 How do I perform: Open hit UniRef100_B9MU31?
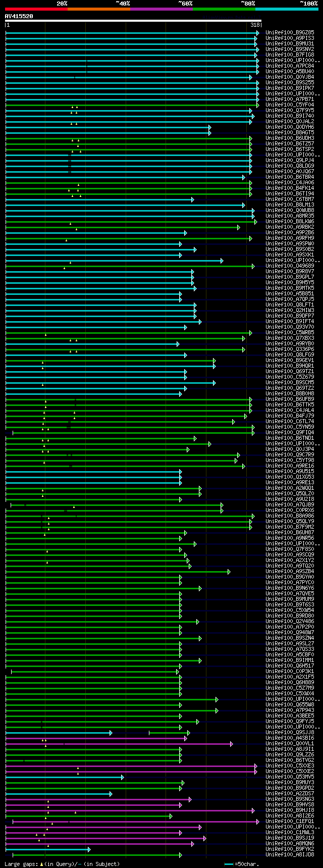click(x=290, y=43)
